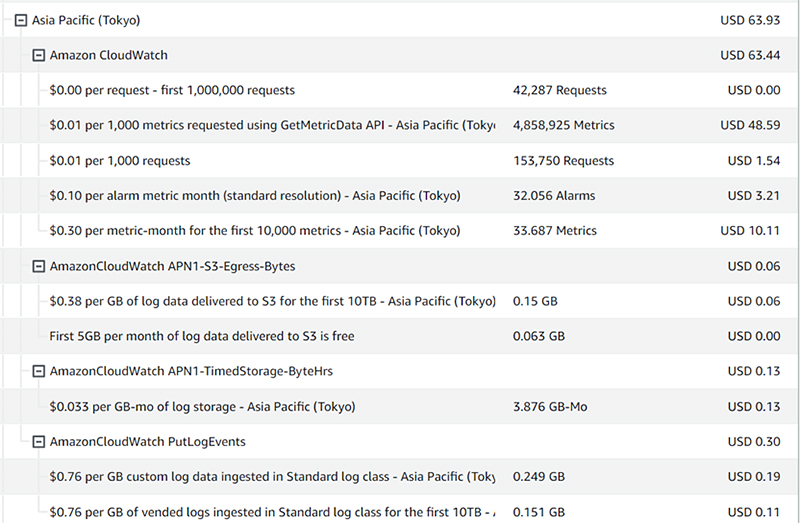Click AmazonCloudWatch APN1-S3-Egress-Bytes label
800x523 pixels.
point(172,266)
